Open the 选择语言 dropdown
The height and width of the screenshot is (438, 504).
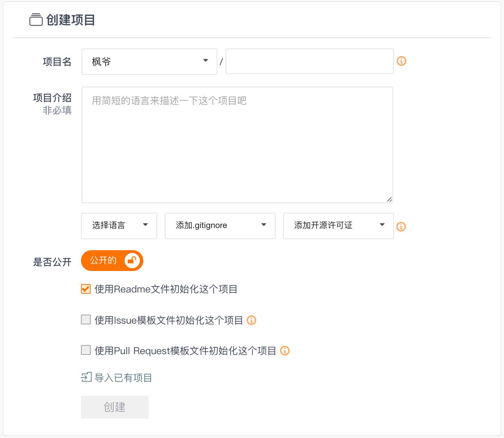pos(119,226)
